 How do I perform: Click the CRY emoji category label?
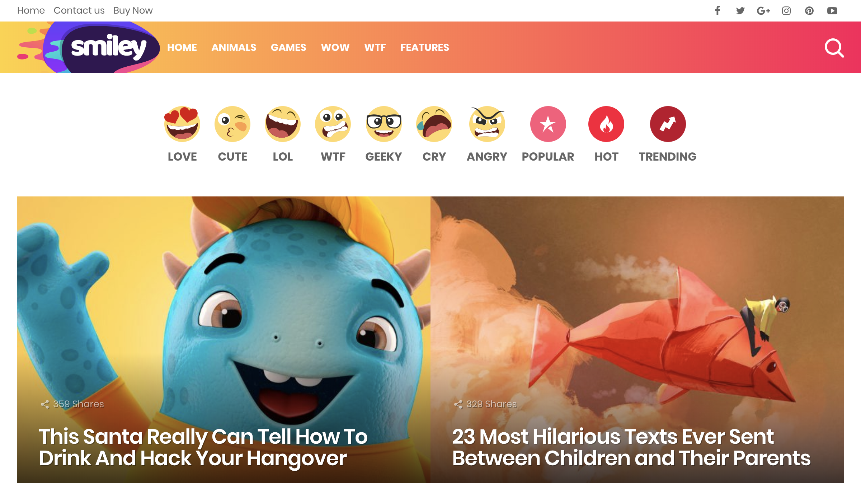pyautogui.click(x=433, y=157)
